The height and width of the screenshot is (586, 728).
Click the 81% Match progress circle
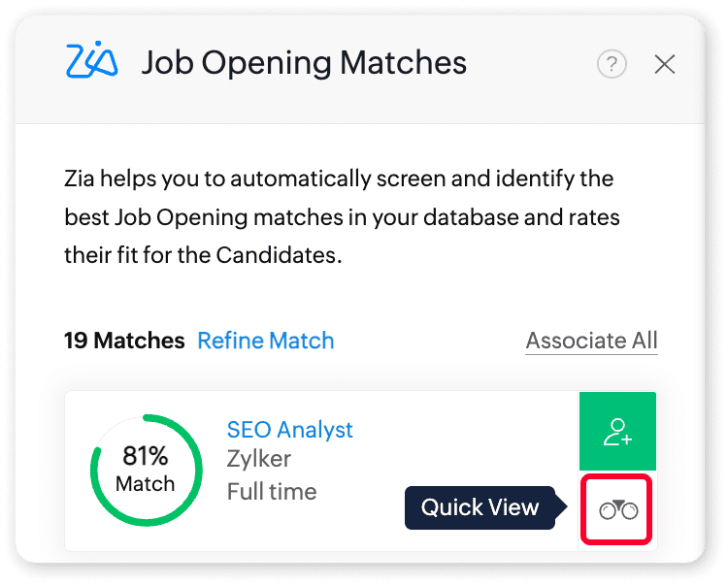tap(147, 470)
